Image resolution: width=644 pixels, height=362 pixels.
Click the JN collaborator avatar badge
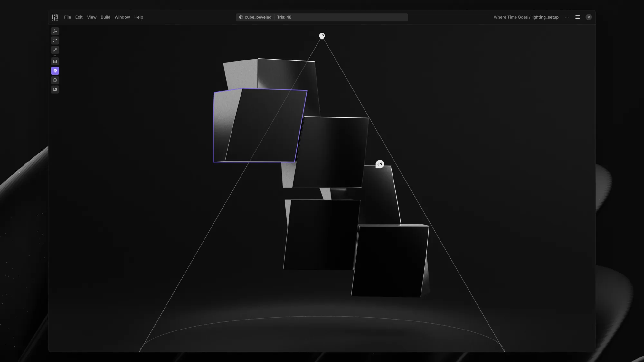click(380, 164)
